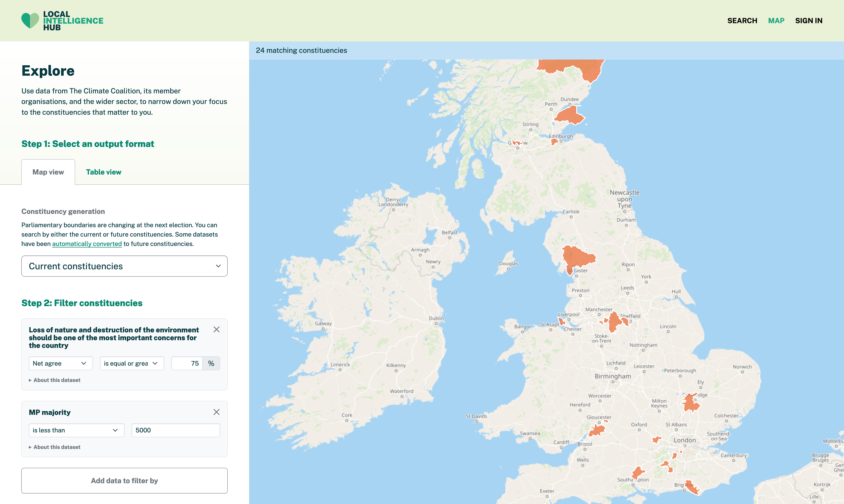
Task: Remove the 'Loss of nature' filter
Action: click(x=217, y=329)
